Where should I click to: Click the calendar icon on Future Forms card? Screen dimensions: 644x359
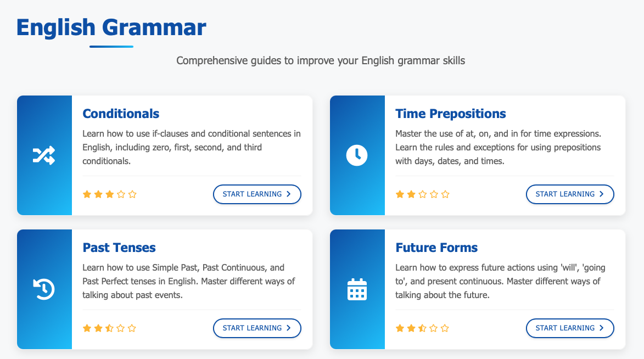pos(357,289)
